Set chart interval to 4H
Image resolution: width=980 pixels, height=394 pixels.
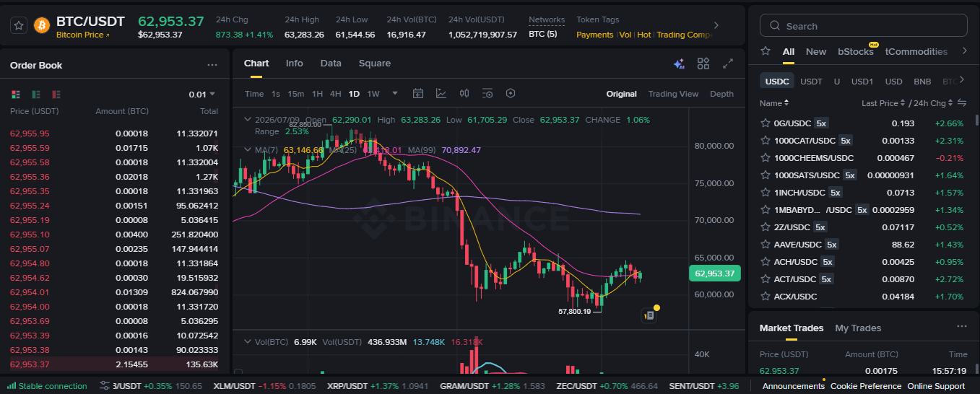(335, 94)
